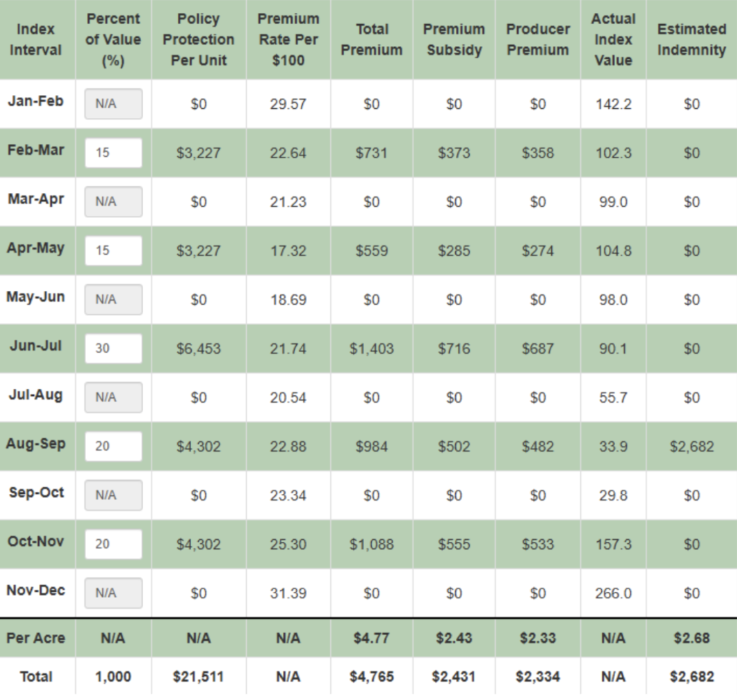This screenshot has height=700, width=737.
Task: Click the Aug-Sep estimated indemnity $2,682 cell
Action: click(692, 446)
